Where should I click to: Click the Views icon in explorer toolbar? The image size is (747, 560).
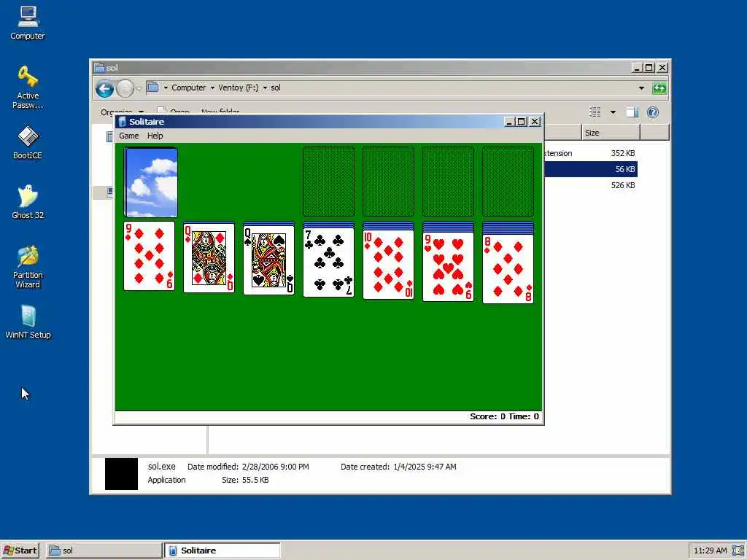[x=595, y=112]
